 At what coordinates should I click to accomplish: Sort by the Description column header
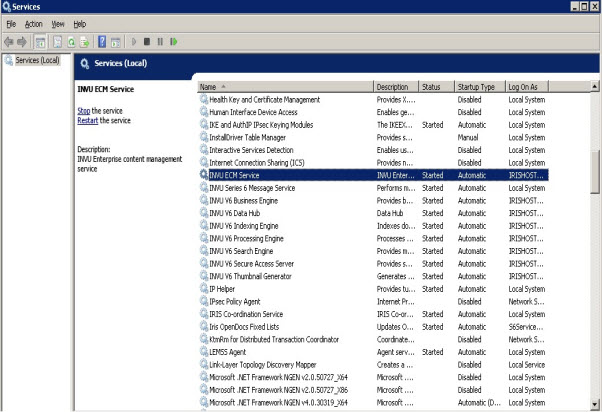click(x=396, y=87)
